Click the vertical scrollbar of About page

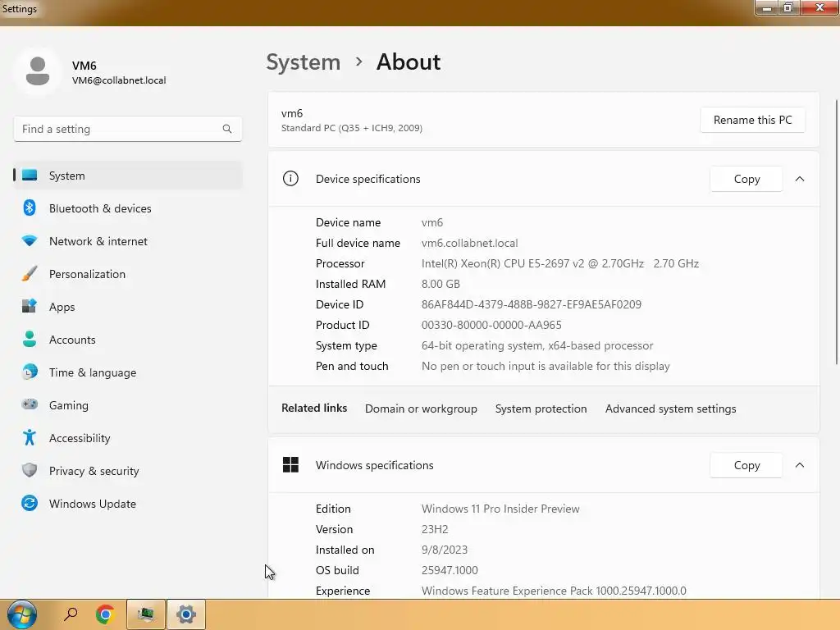(836, 232)
